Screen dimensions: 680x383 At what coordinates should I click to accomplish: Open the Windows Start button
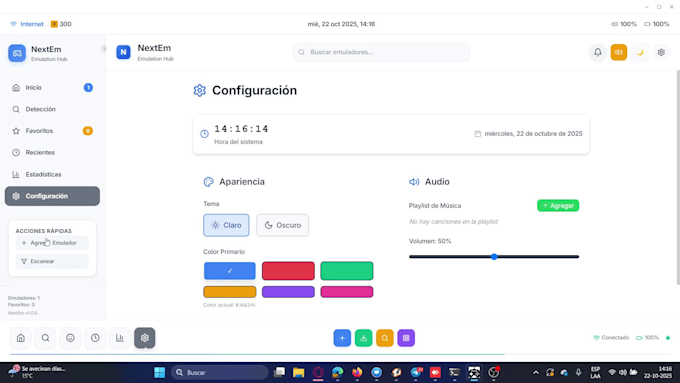pyautogui.click(x=160, y=373)
